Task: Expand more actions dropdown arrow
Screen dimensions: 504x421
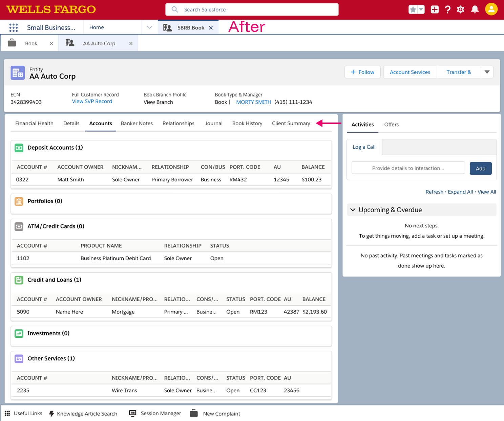Action: coord(487,72)
